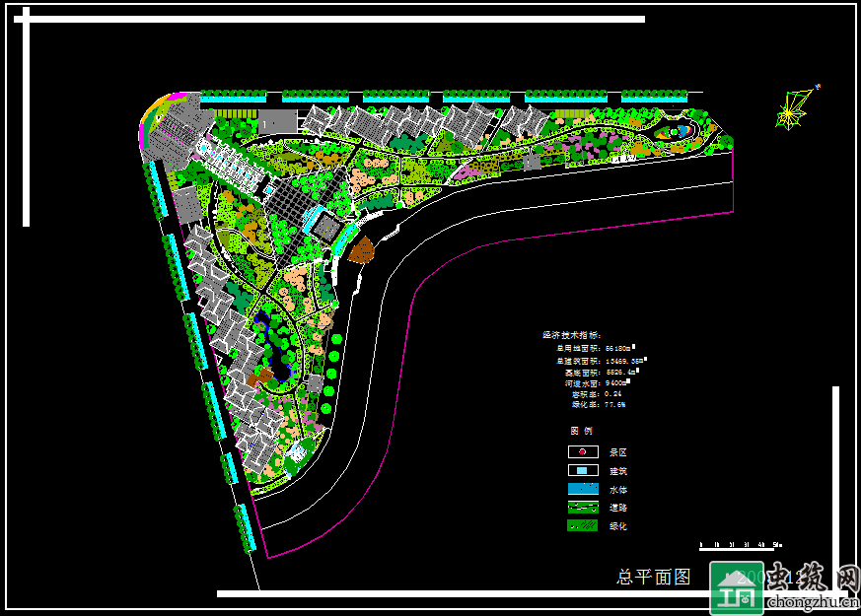The width and height of the screenshot is (861, 616).
Task: Click the 道路 legend label
Action: [618, 509]
